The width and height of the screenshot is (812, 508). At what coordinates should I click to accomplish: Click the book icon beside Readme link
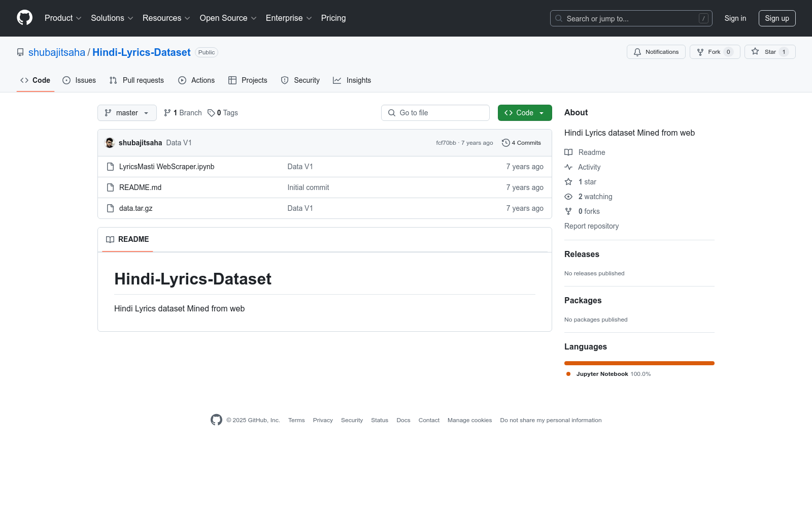(568, 152)
